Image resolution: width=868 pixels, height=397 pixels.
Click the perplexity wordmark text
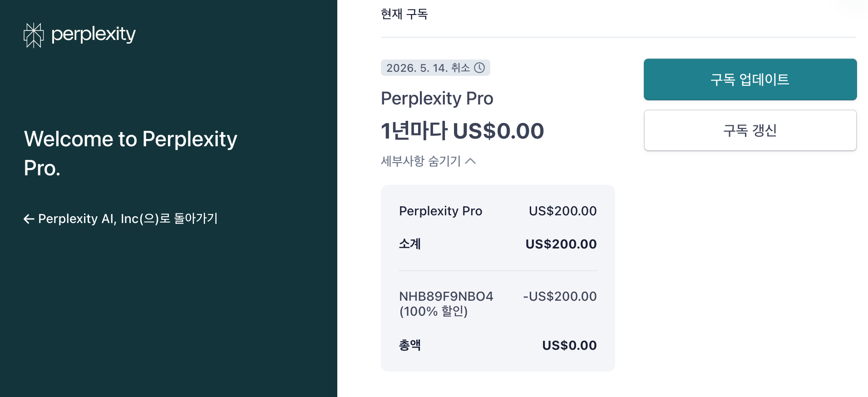coord(93,34)
